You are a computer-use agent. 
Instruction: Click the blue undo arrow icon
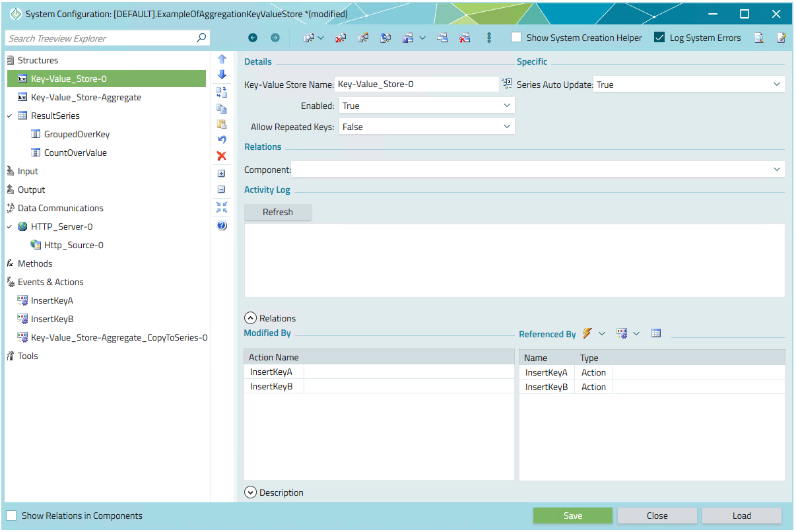tap(222, 139)
